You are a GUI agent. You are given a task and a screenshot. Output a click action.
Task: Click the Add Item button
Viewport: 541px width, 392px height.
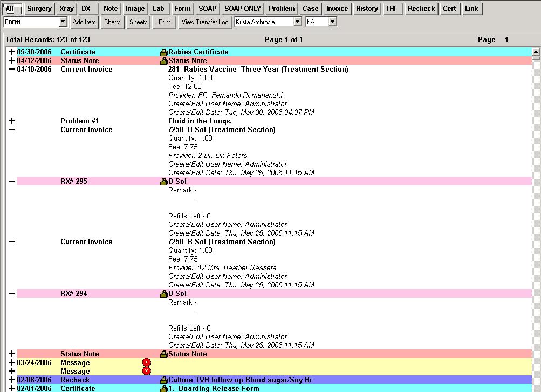[84, 22]
